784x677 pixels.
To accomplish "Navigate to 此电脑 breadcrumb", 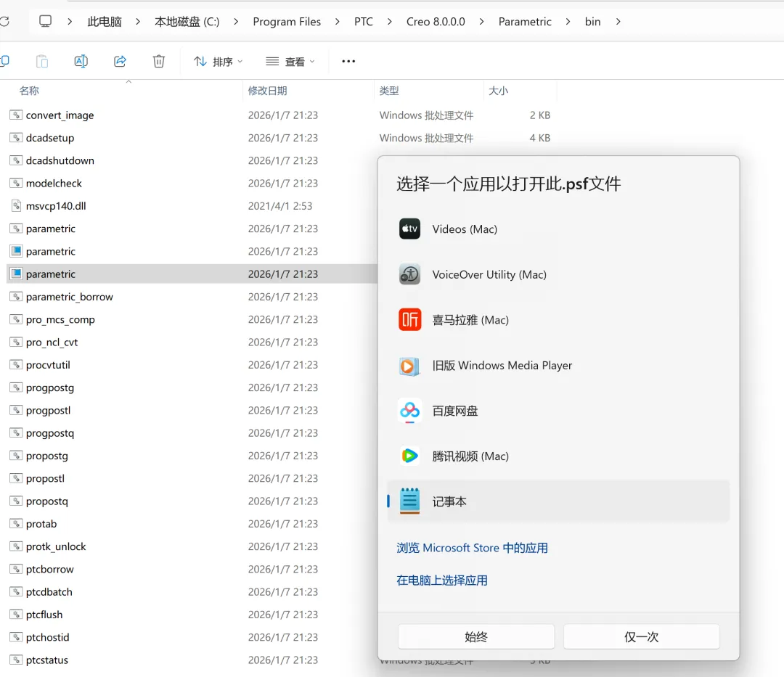I will [x=105, y=22].
